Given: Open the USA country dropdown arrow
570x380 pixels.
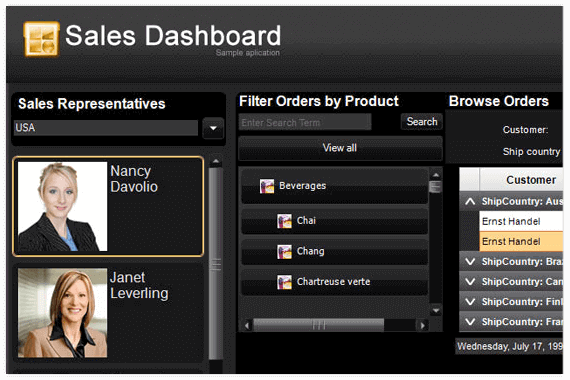Looking at the screenshot, I should pos(213,128).
